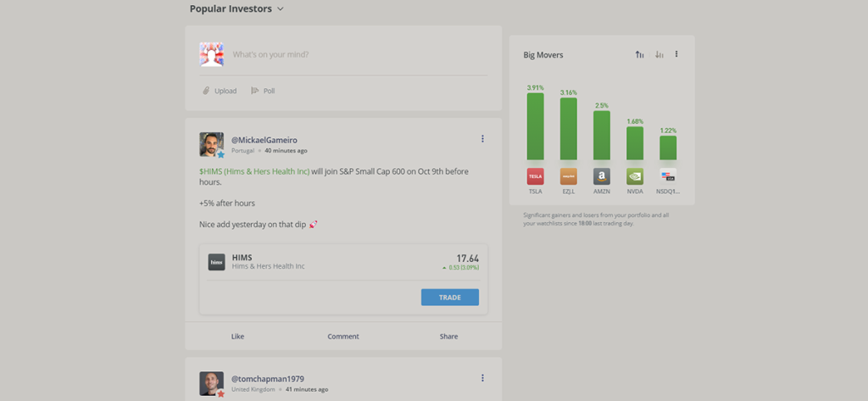Click the HIMS price 17.64
This screenshot has height=401, width=868.
pyautogui.click(x=468, y=258)
